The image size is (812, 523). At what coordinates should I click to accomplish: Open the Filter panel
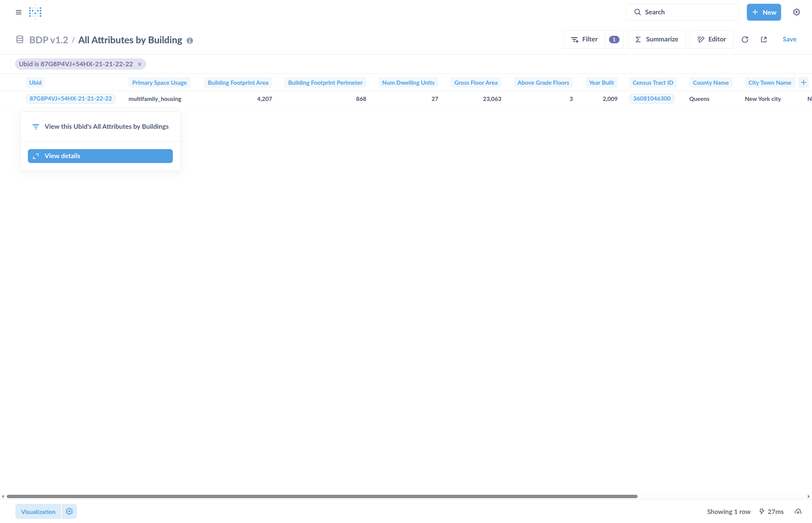tap(584, 39)
